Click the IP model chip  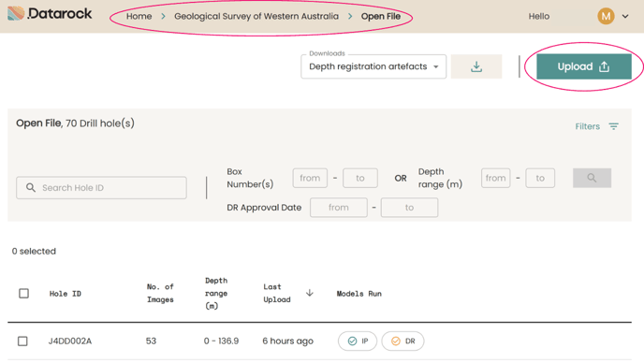(358, 341)
